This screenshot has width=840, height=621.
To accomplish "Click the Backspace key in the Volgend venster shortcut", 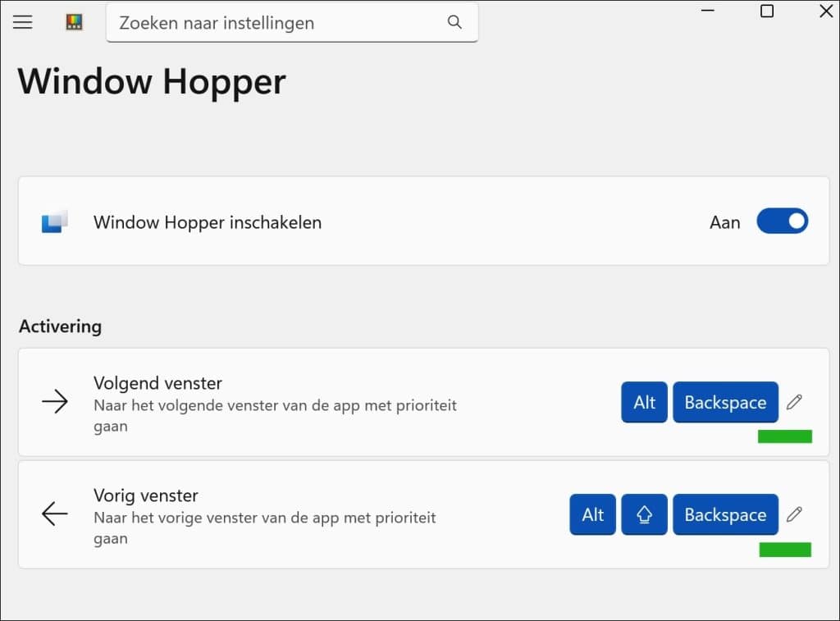I will click(725, 402).
